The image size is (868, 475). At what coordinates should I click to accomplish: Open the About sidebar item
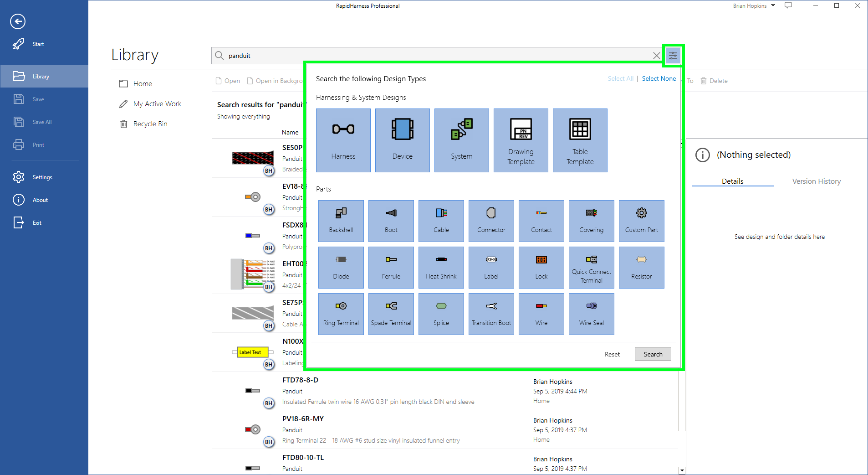click(x=44, y=200)
